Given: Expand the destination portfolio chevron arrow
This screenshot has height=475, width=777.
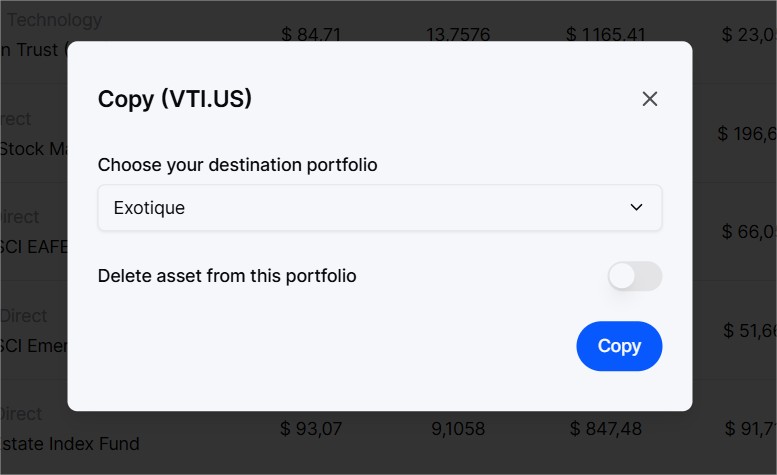Looking at the screenshot, I should coord(636,208).
